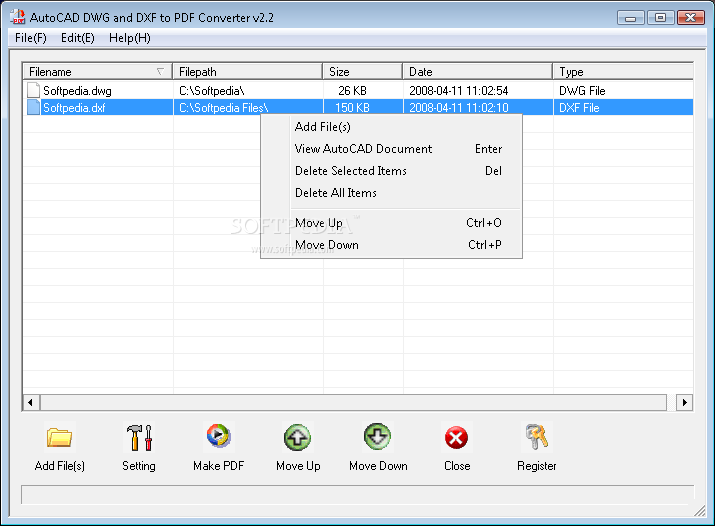Image resolution: width=715 pixels, height=526 pixels.
Task: Click the Make PDF icon
Action: 218,436
